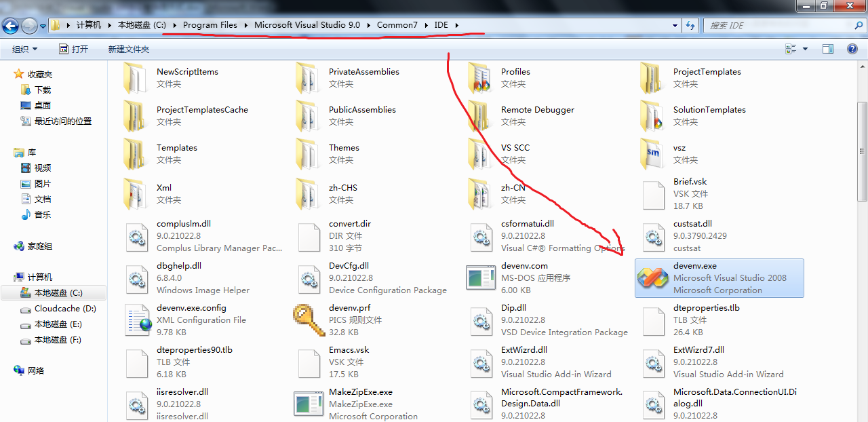
Task: Open the Profiles folder icon
Action: pos(481,77)
